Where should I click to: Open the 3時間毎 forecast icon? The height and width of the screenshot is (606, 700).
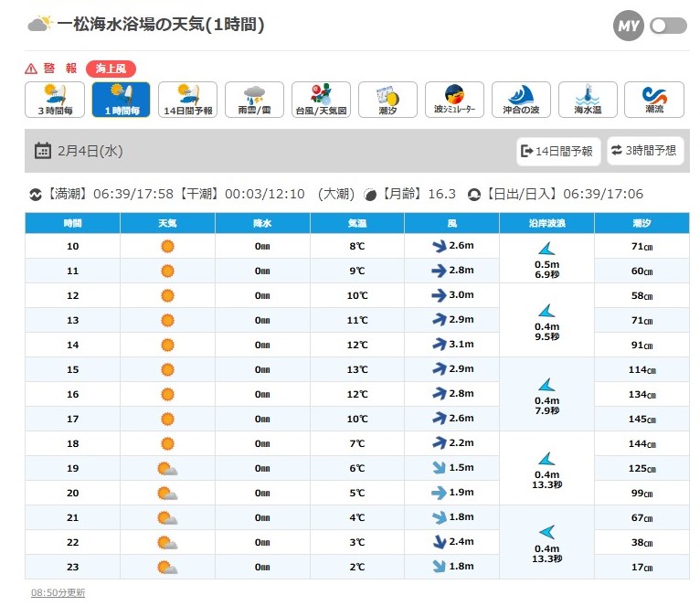click(54, 100)
